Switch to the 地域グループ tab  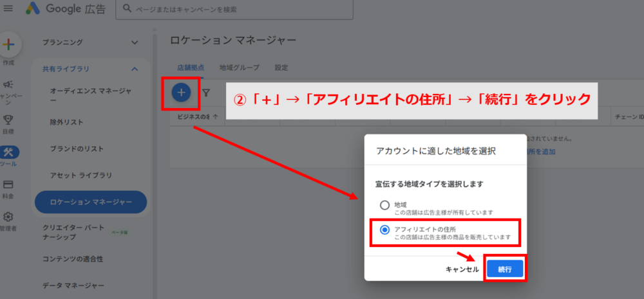[x=239, y=67]
